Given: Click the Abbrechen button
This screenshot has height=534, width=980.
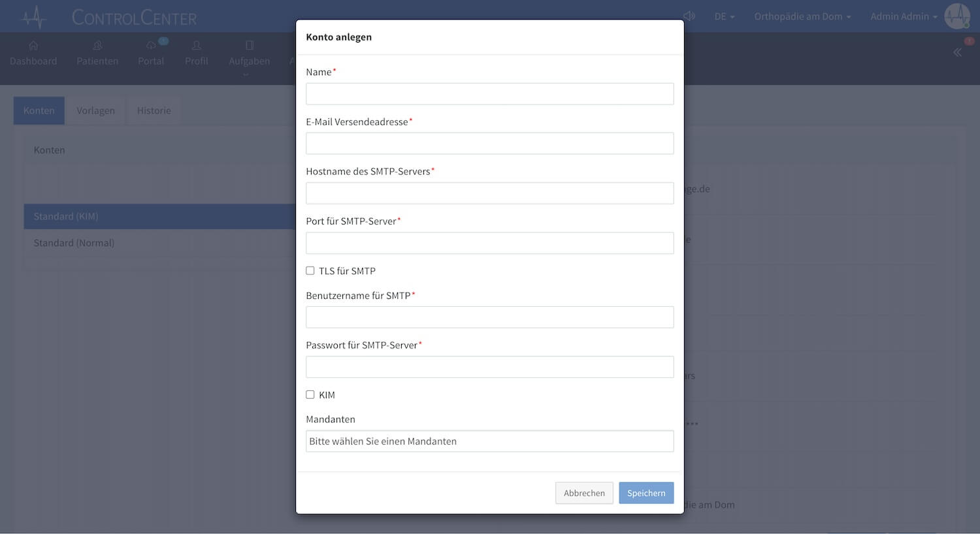Looking at the screenshot, I should 584,493.
